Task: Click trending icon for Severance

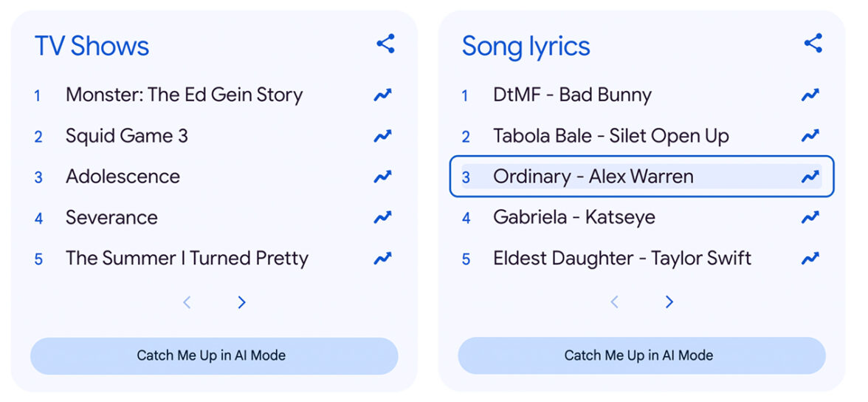Action: pyautogui.click(x=382, y=217)
